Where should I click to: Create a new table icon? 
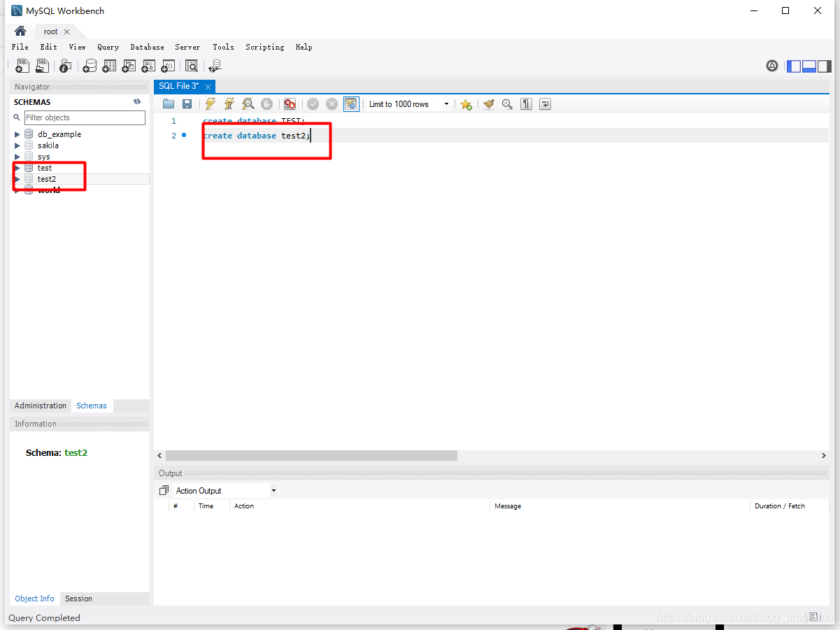pyautogui.click(x=109, y=66)
